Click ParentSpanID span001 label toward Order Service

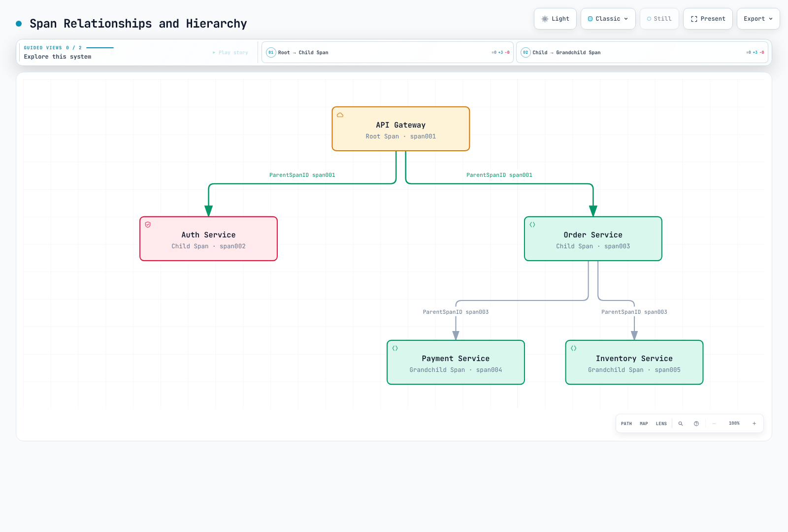coord(499,175)
